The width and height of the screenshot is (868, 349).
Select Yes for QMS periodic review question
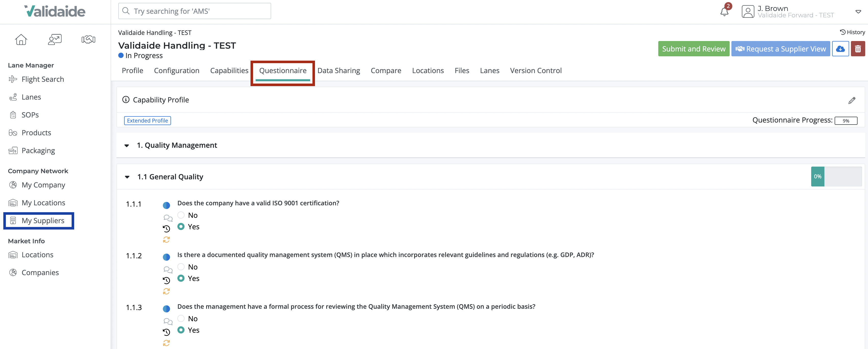point(181,330)
